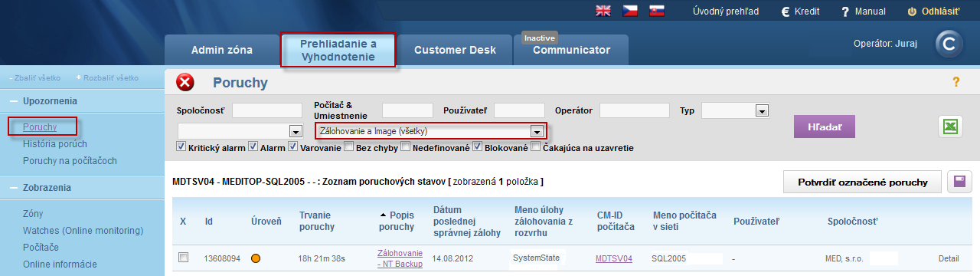The image size is (980, 276).
Task: Collapse all with Zbaliť všetko
Action: (x=34, y=77)
